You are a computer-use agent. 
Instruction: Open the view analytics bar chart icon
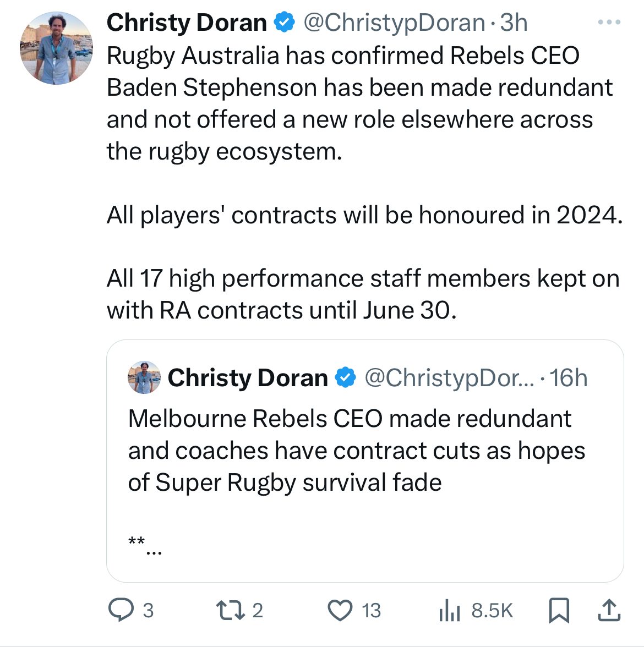click(449, 610)
